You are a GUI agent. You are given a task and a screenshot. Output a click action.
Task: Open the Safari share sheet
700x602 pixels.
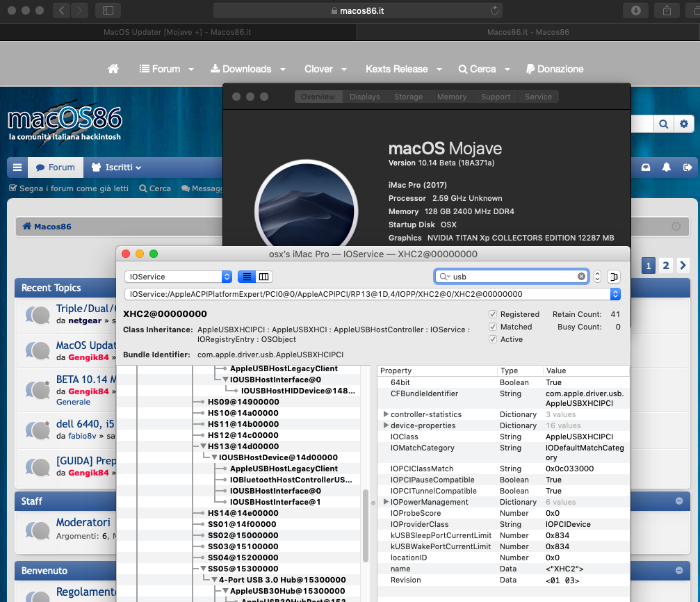tap(667, 10)
